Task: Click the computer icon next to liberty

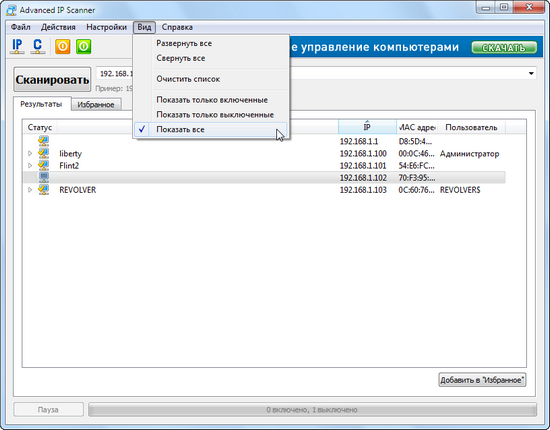Action: 43,153
